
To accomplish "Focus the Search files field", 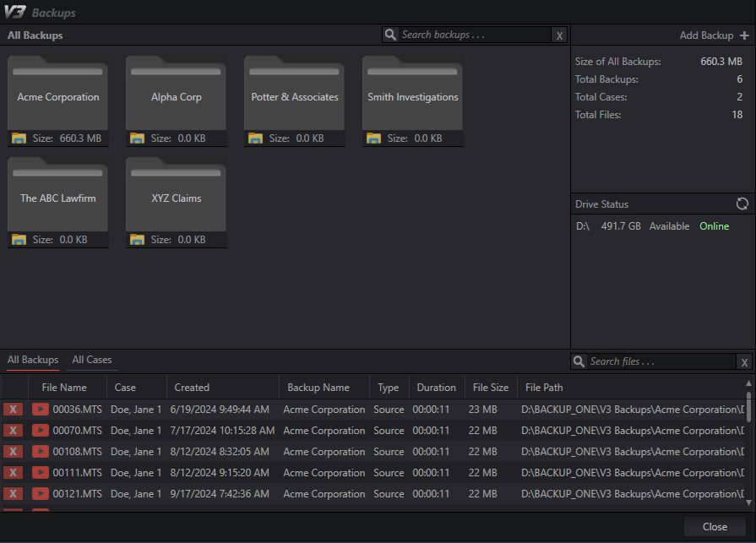I will coord(661,361).
